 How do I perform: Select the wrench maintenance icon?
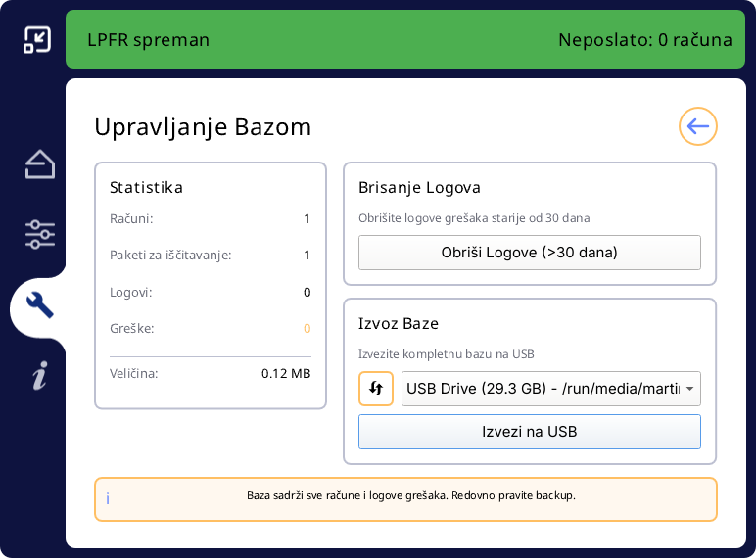(40, 305)
